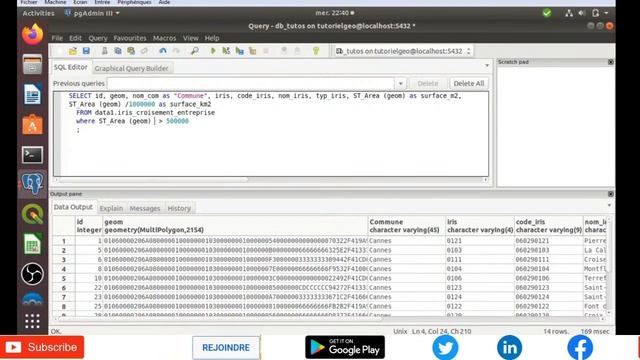The image size is (640, 360).
Task: Click the greyed Delete button
Action: [x=428, y=83]
